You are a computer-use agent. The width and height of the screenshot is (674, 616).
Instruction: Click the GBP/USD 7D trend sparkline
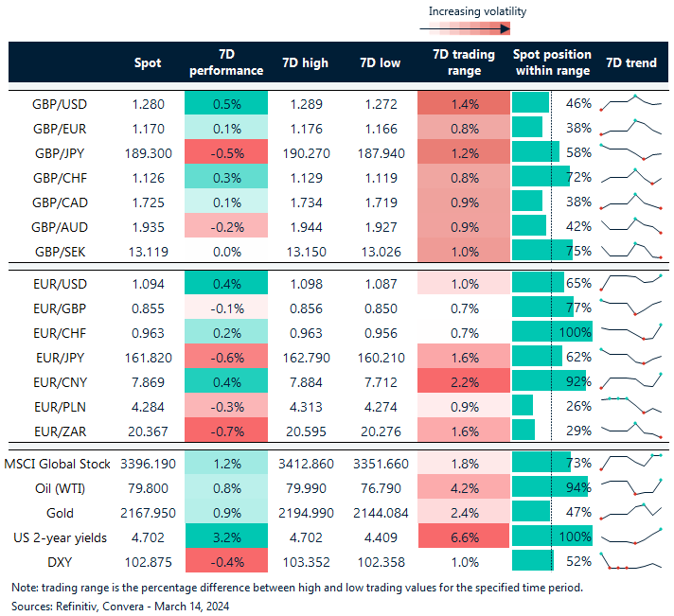pyautogui.click(x=631, y=101)
